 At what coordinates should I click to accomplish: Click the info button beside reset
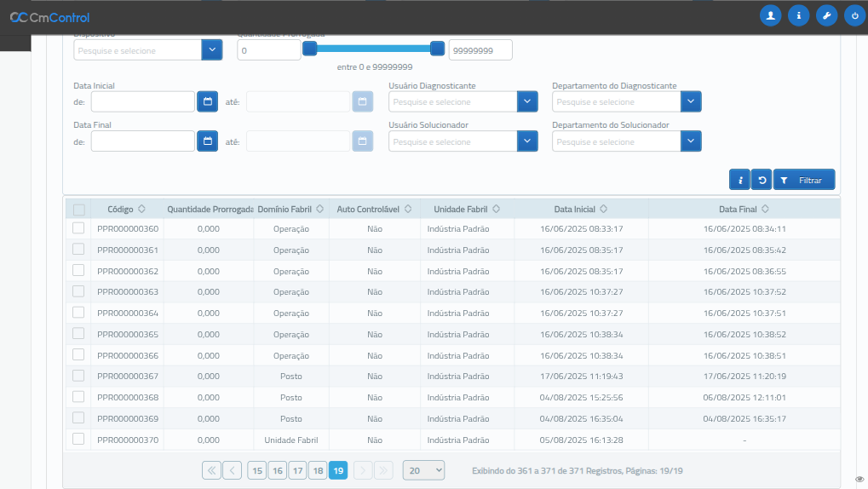739,180
